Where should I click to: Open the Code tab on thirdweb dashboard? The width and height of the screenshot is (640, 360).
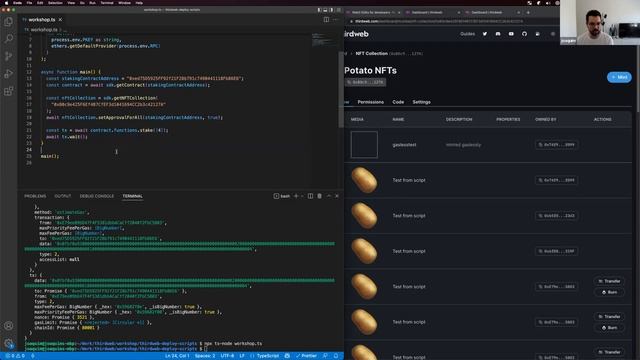coord(398,102)
